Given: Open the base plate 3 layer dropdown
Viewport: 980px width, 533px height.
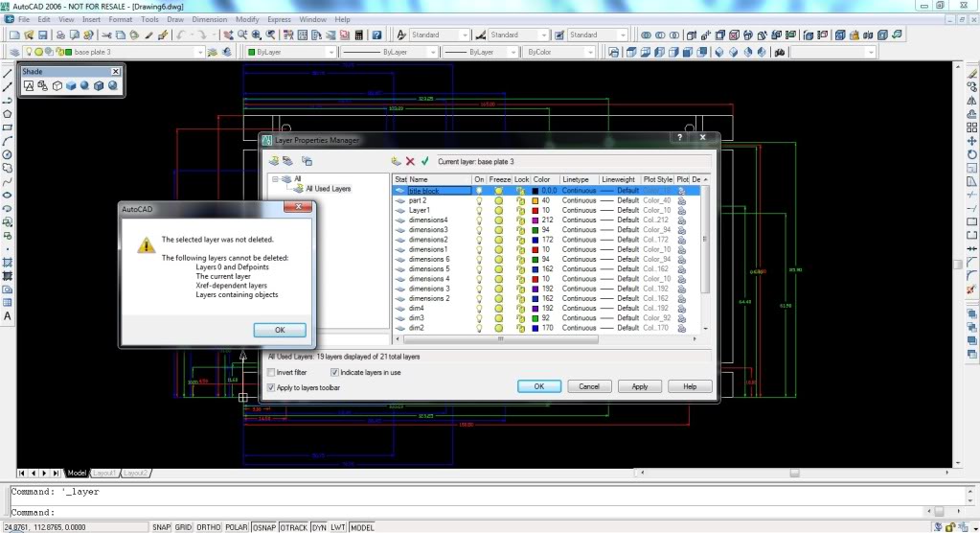Looking at the screenshot, I should 199,52.
